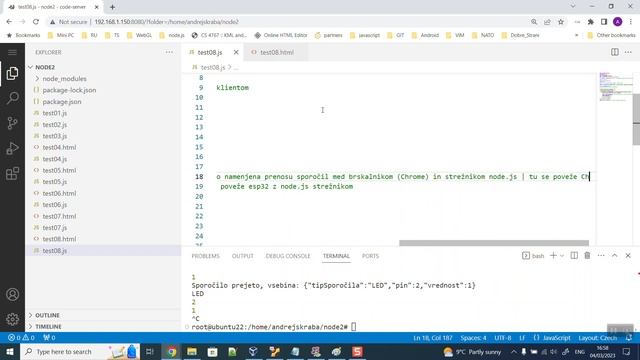The height and width of the screenshot is (360, 640).
Task: Switch to the DEBUG CONSOLE tab
Action: (288, 256)
